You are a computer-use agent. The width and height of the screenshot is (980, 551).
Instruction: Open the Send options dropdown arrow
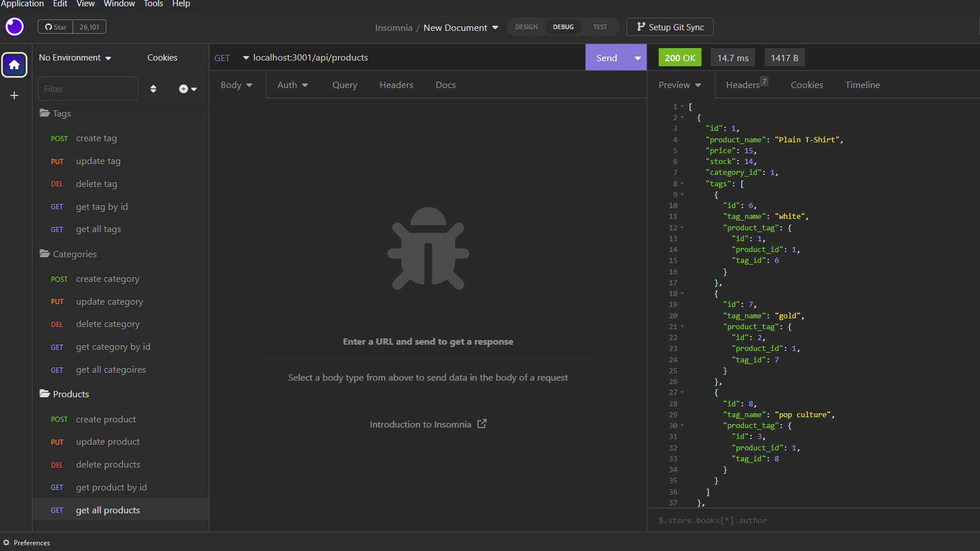point(638,58)
